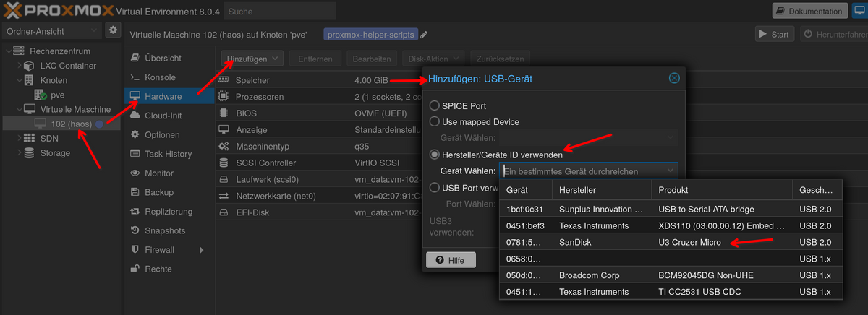Image resolution: width=868 pixels, height=315 pixels.
Task: Click the Dokumentation button
Action: click(x=809, y=11)
